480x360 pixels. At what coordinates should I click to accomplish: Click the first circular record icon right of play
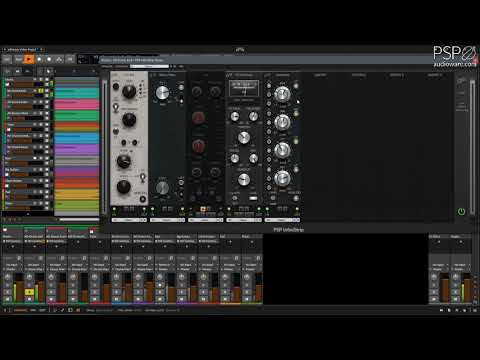tap(39, 59)
